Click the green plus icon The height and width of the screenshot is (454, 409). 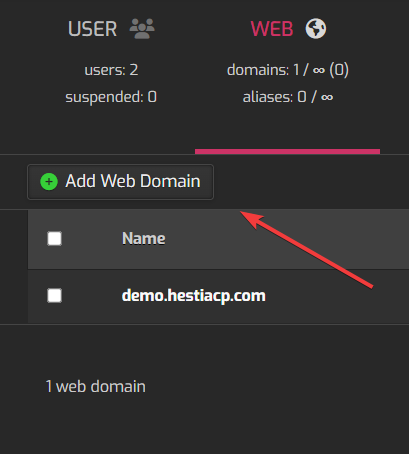[49, 182]
